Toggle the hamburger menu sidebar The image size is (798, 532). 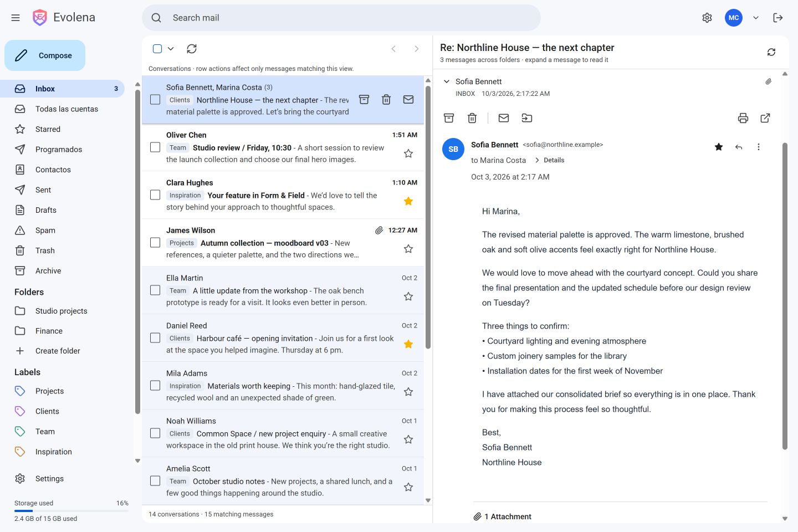pyautogui.click(x=16, y=18)
